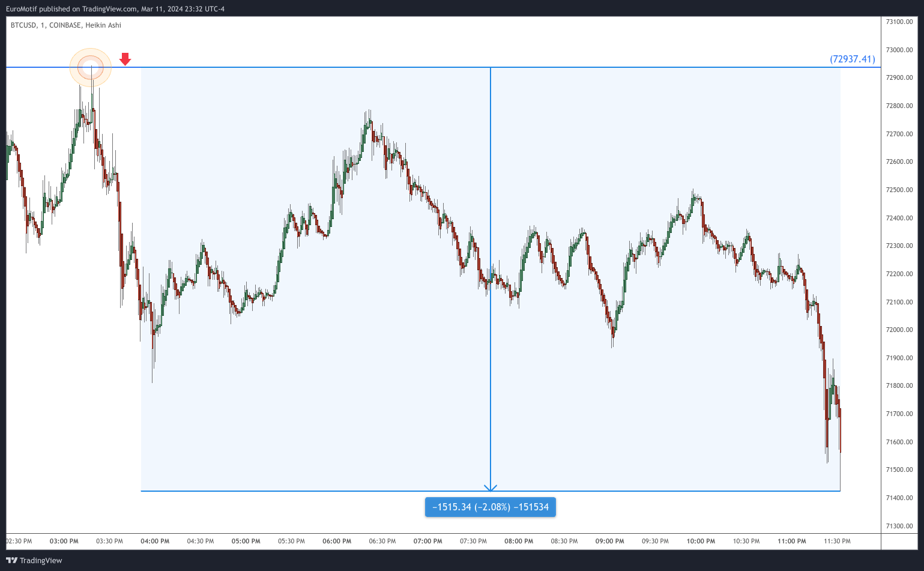Click the 72800.00 price axis label
This screenshot has width=924, height=571.
[x=899, y=106]
